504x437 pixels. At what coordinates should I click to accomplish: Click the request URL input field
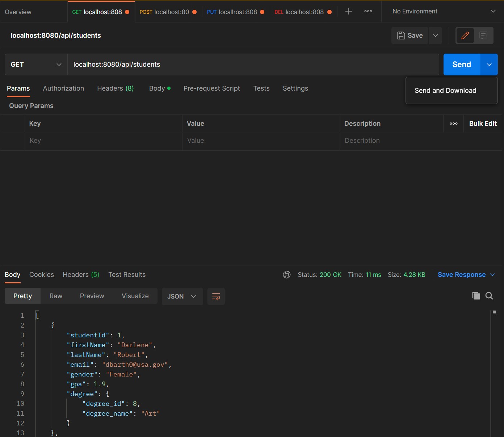point(253,64)
